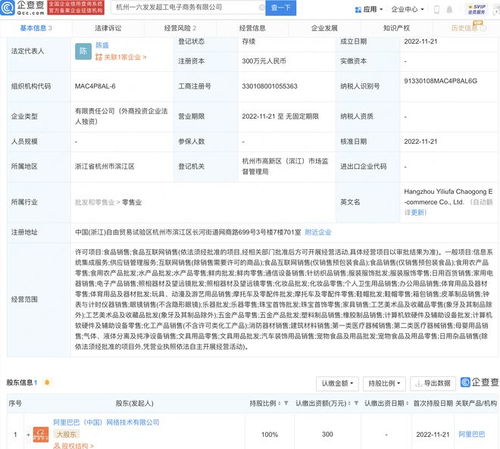Clear the search box with the x icon
This screenshot has width=500, height=449.
tap(262, 7)
